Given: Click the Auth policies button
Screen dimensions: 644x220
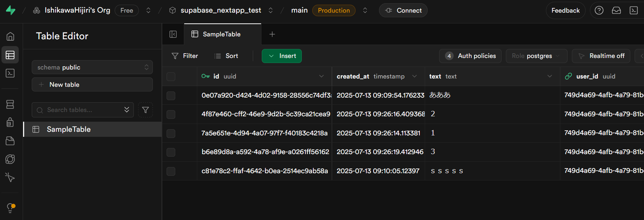Looking at the screenshot, I should pyautogui.click(x=470, y=56).
